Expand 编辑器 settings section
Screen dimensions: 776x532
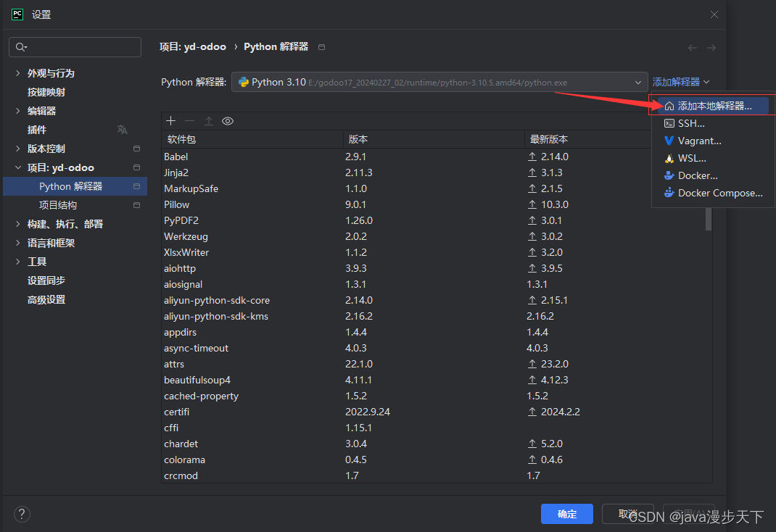pyautogui.click(x=18, y=111)
